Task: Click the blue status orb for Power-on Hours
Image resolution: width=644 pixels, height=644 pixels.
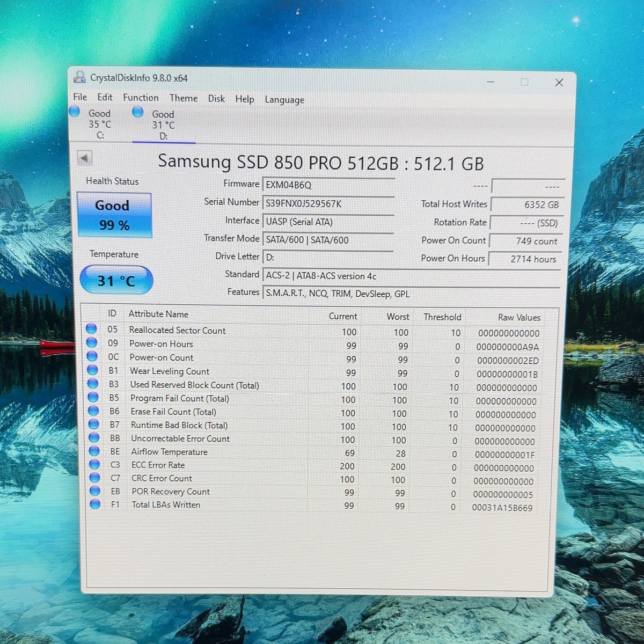Action: 92,342
